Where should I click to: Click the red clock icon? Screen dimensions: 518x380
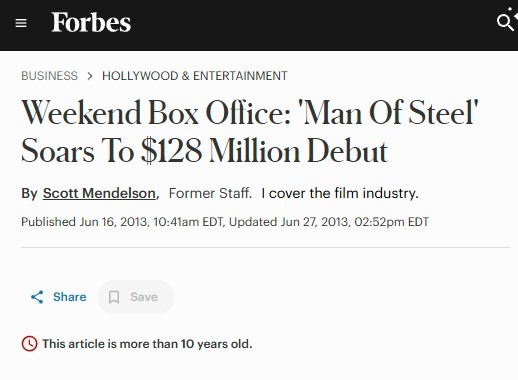[29, 344]
